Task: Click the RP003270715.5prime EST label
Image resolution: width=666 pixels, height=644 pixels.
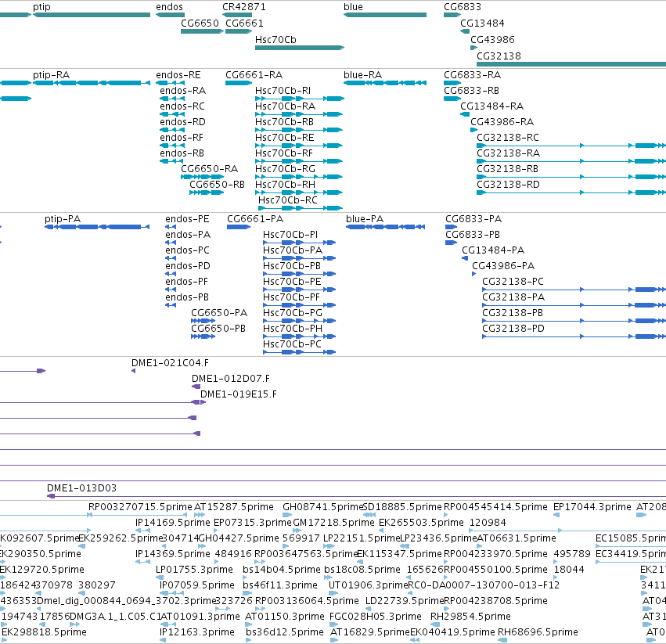Action: pyautogui.click(x=140, y=507)
